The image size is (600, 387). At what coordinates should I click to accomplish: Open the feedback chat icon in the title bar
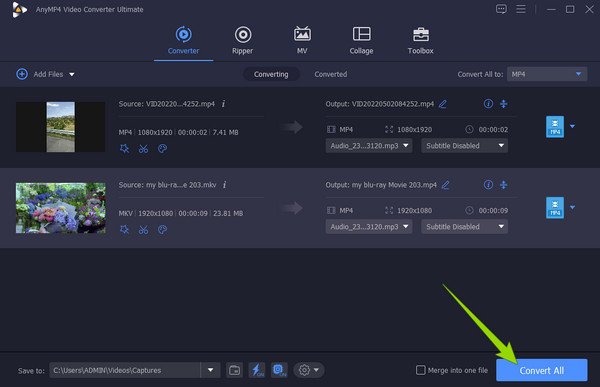click(501, 9)
